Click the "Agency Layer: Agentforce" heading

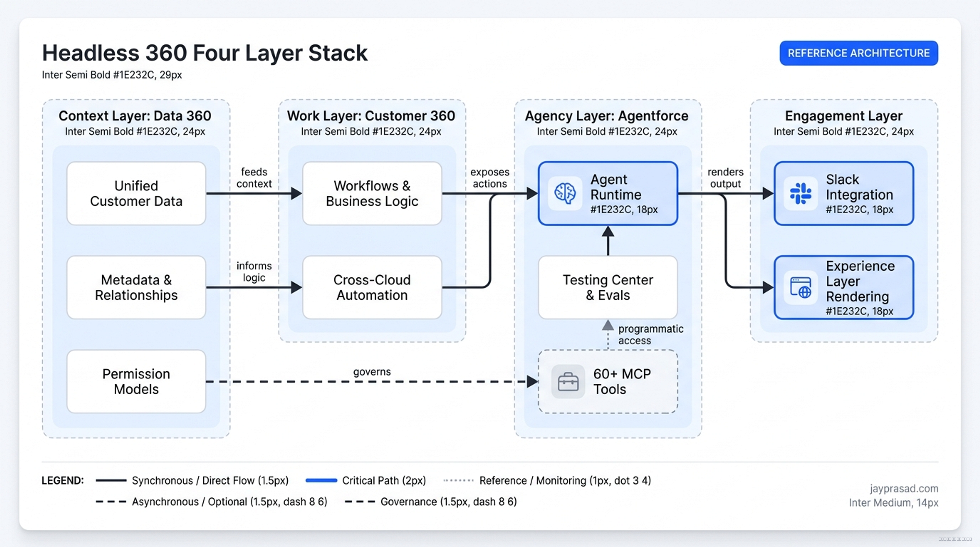click(x=607, y=116)
